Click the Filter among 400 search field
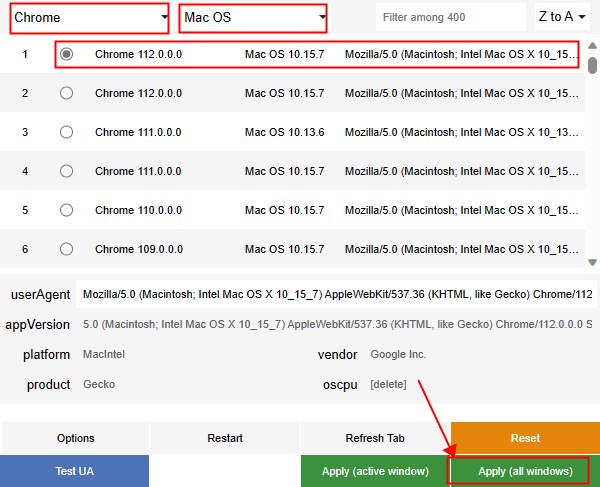The width and height of the screenshot is (600, 487). pos(450,17)
